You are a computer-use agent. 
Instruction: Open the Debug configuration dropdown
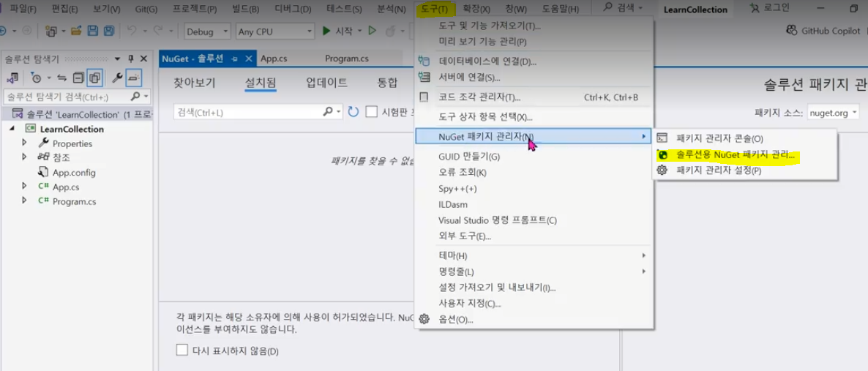(x=207, y=31)
